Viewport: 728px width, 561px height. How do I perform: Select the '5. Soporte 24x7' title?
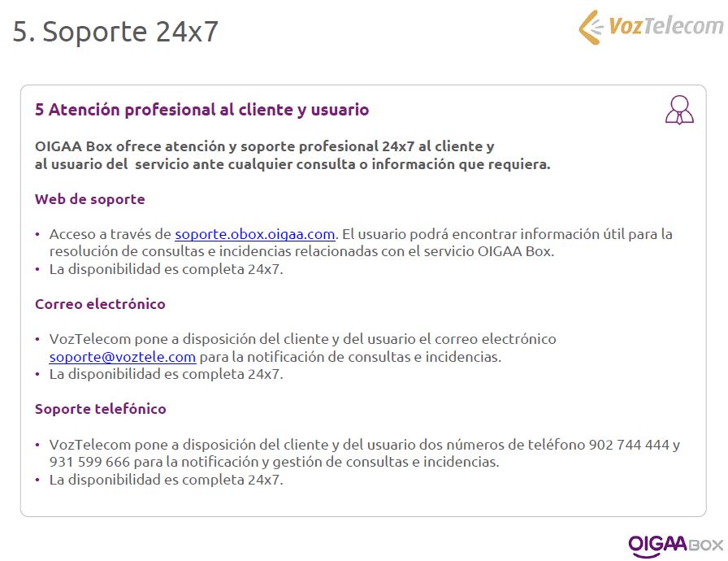click(x=115, y=32)
